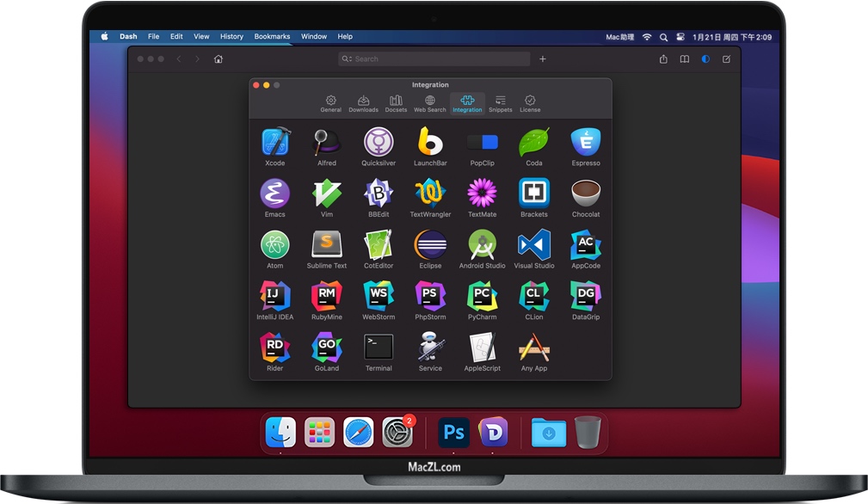Choose the PhpStorm integration icon
868x504 pixels.
(430, 296)
